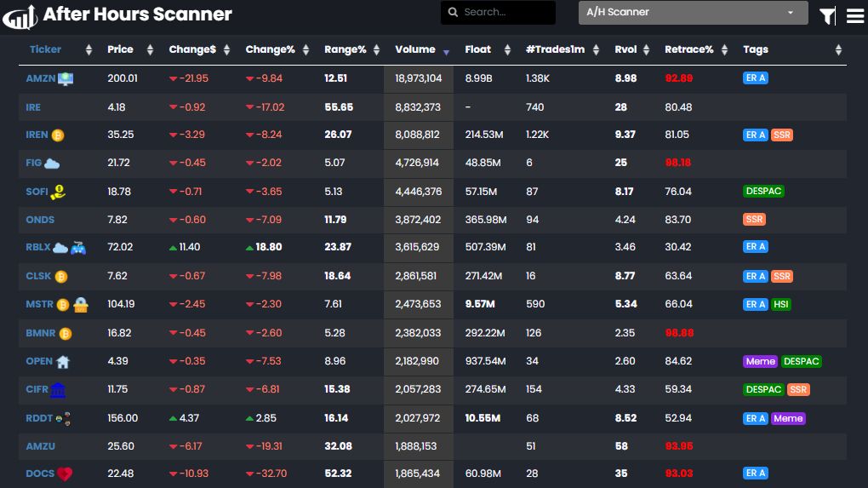Open the DOCS ticker link
868x488 pixels.
coord(40,474)
